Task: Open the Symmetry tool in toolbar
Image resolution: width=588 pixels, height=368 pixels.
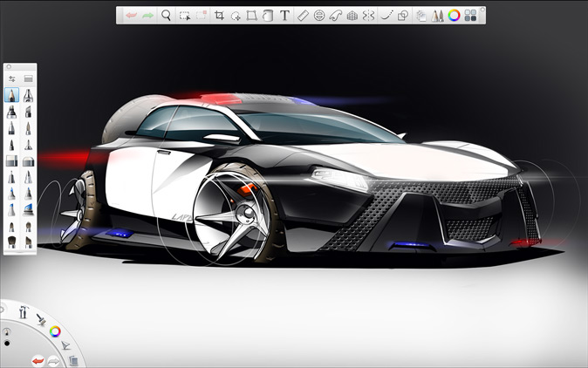Action: (367, 15)
